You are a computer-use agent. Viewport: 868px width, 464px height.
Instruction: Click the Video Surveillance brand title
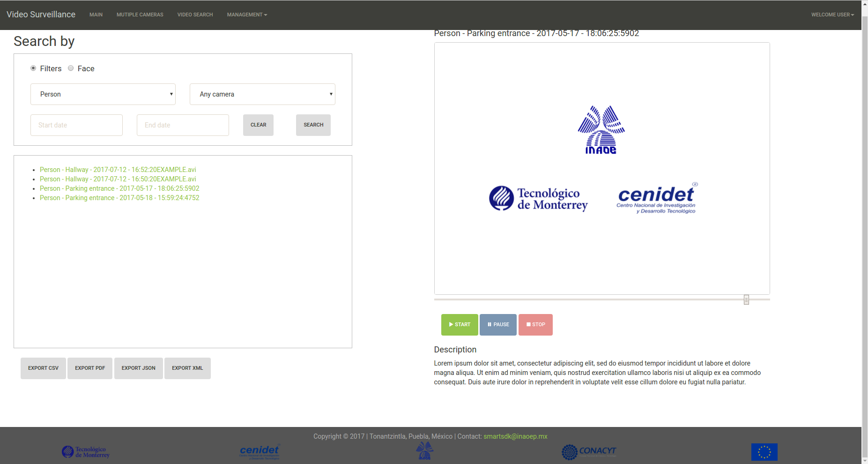tap(41, 15)
